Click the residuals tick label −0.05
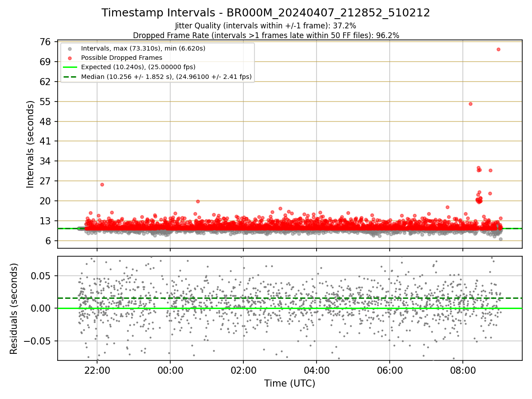 (x=37, y=341)
